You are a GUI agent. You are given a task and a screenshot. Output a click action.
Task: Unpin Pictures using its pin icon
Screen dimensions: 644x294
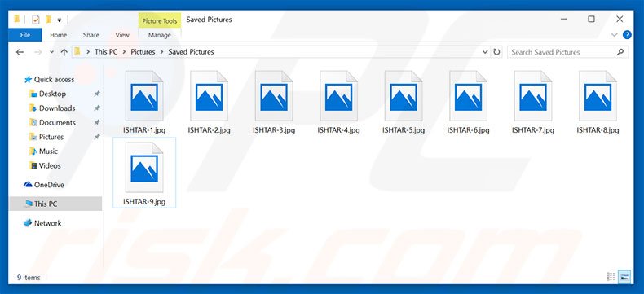(96, 137)
